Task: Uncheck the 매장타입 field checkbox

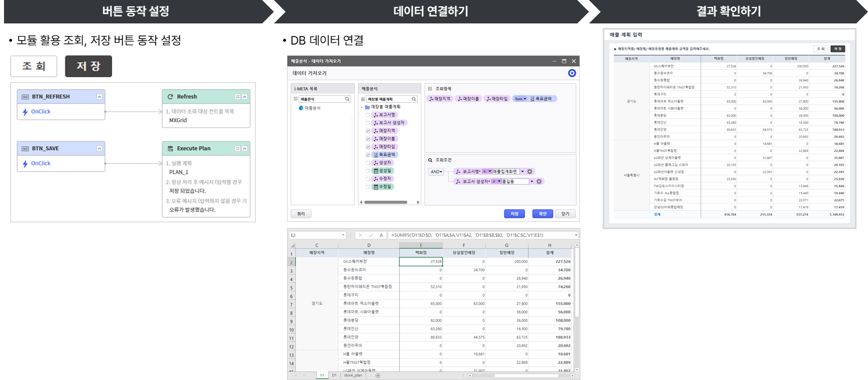Action: [x=368, y=147]
